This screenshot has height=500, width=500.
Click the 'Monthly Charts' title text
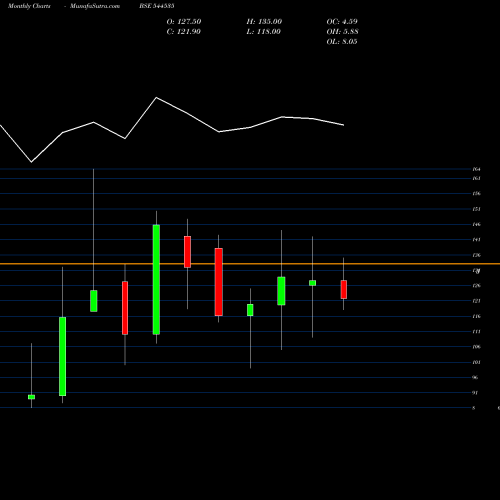(x=29, y=6)
